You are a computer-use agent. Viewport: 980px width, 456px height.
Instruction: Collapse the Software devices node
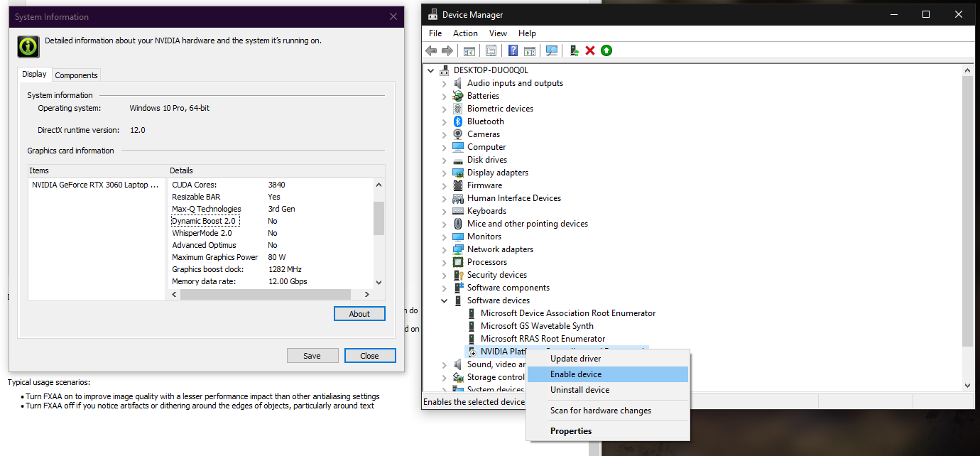pyautogui.click(x=445, y=300)
